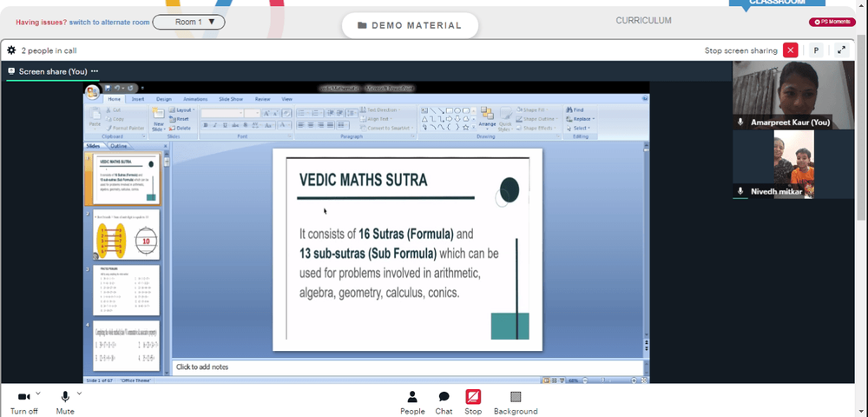Open the Insert ribbon tab
868x417 pixels.
pyautogui.click(x=138, y=99)
